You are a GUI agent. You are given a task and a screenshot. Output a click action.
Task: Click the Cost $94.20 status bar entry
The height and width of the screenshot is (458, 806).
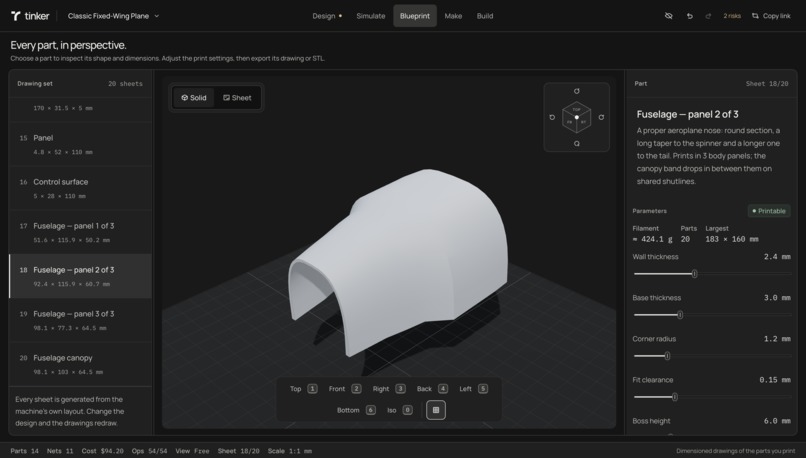point(103,451)
